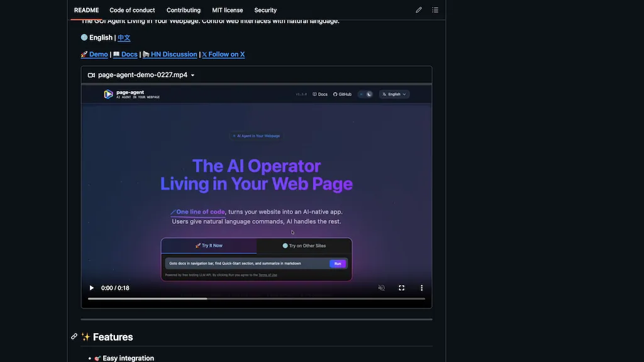644x362 pixels.
Task: Select the Try It Now tab
Action: (x=209, y=246)
